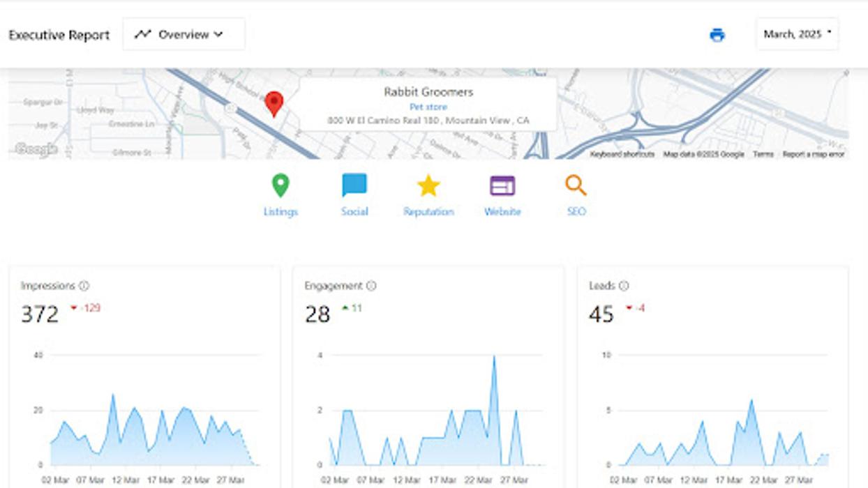
Task: Select the yellow Reputation star icon
Action: 428,186
